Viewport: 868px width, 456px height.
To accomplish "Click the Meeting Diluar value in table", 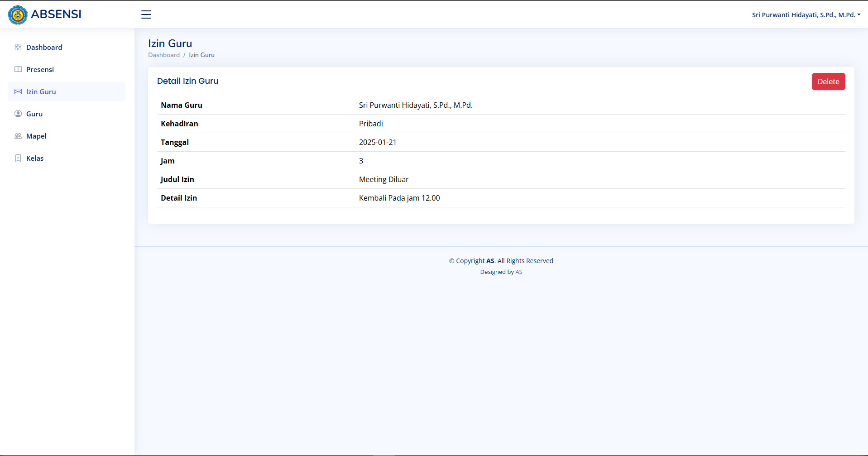I will tap(384, 179).
